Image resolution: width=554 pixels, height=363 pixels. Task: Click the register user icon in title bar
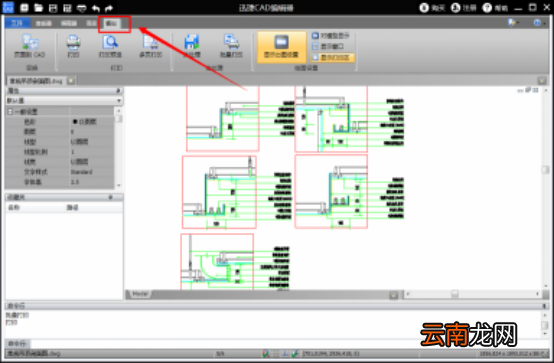tap(456, 8)
